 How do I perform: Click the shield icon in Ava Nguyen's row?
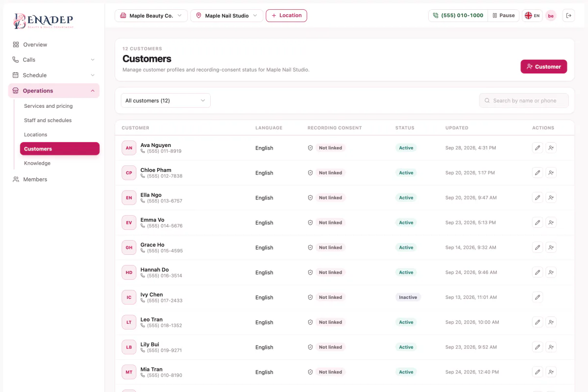(310, 147)
